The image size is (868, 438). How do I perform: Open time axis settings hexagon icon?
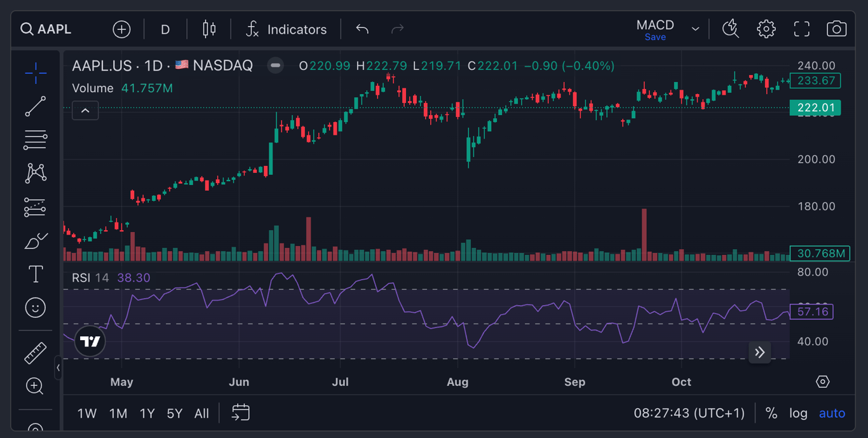pos(823,382)
